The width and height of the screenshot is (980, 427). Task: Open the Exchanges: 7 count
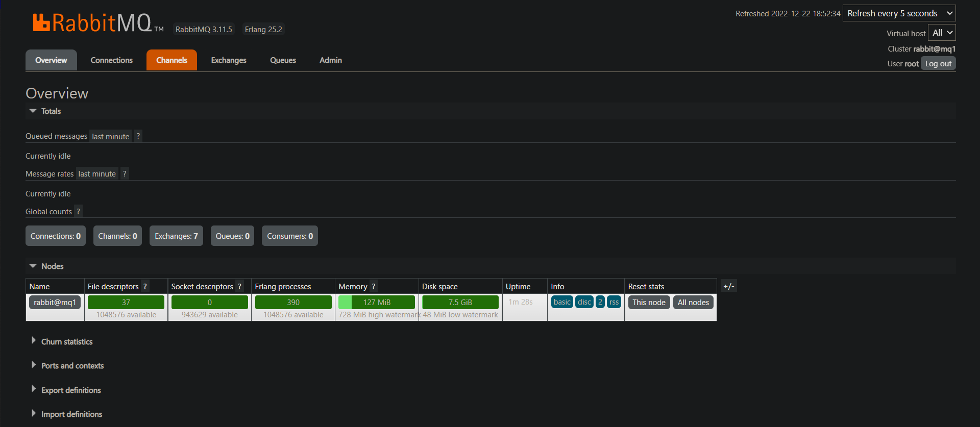(x=176, y=236)
